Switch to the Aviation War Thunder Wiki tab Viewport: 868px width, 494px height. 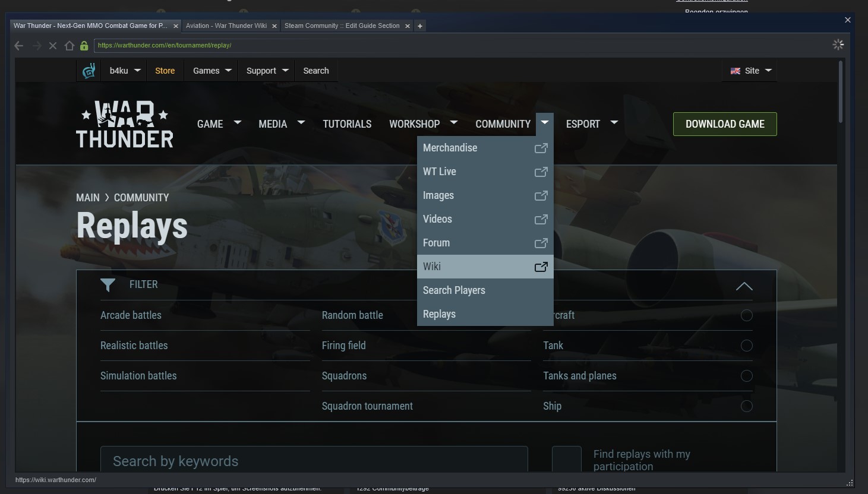click(x=226, y=26)
